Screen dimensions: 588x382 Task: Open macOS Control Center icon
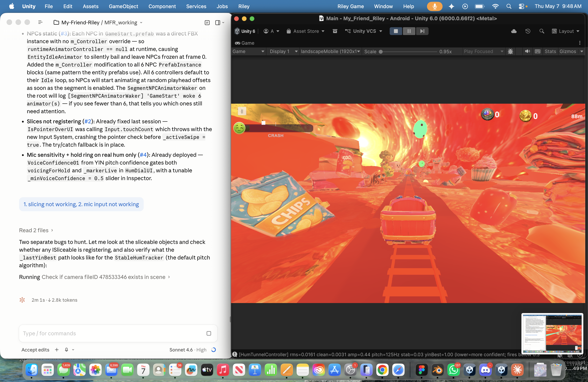point(521,6)
